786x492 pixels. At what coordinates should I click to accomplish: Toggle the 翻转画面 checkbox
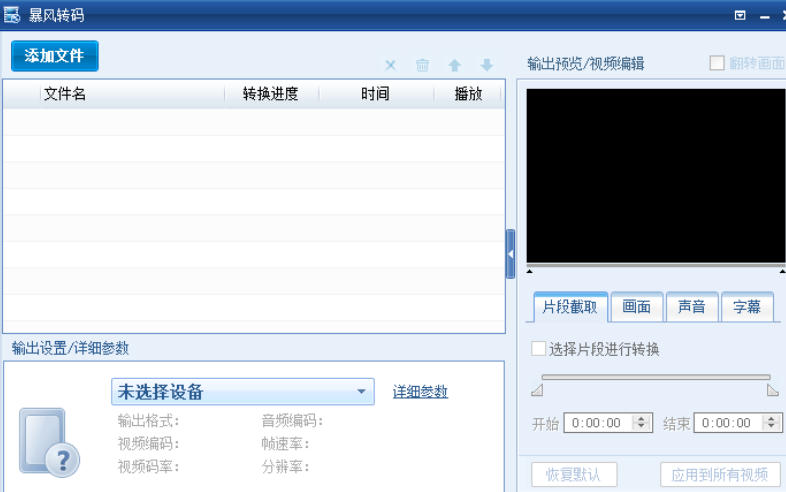pos(717,63)
